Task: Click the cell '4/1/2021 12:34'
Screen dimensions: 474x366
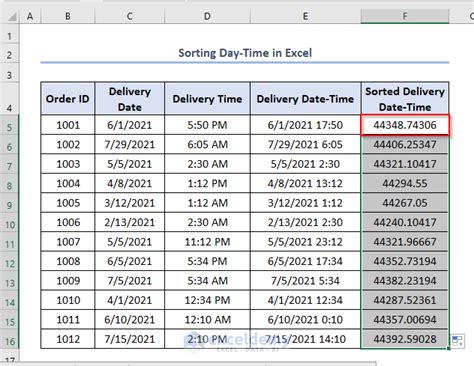Action: click(x=305, y=300)
